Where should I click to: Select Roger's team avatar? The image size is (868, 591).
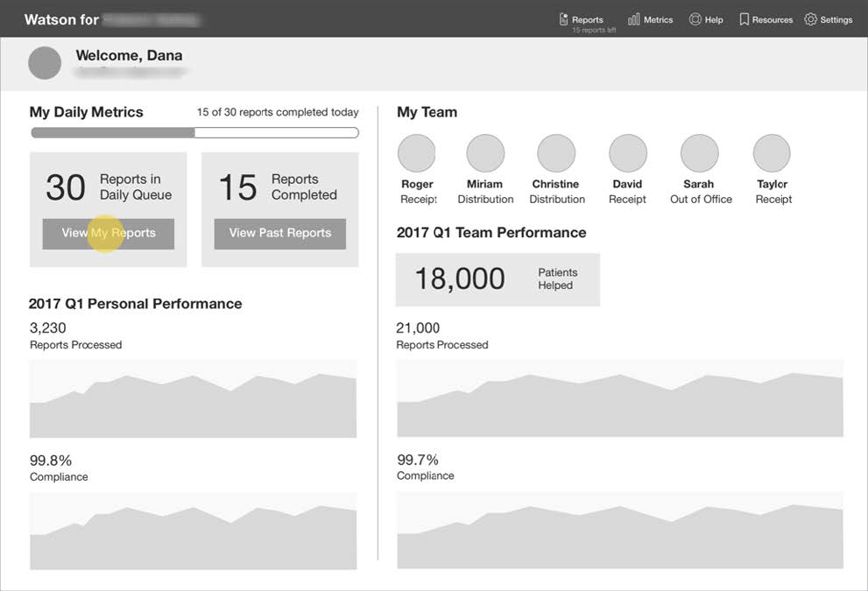417,153
